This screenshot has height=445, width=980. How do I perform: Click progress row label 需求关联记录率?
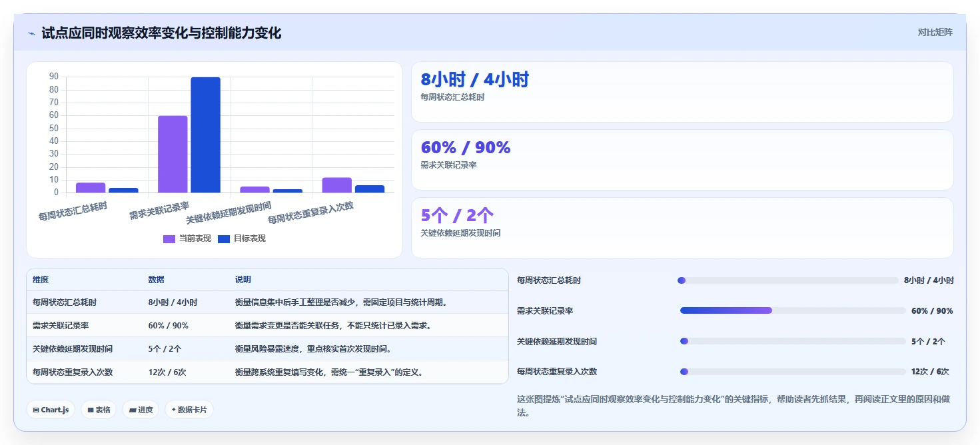pos(545,311)
